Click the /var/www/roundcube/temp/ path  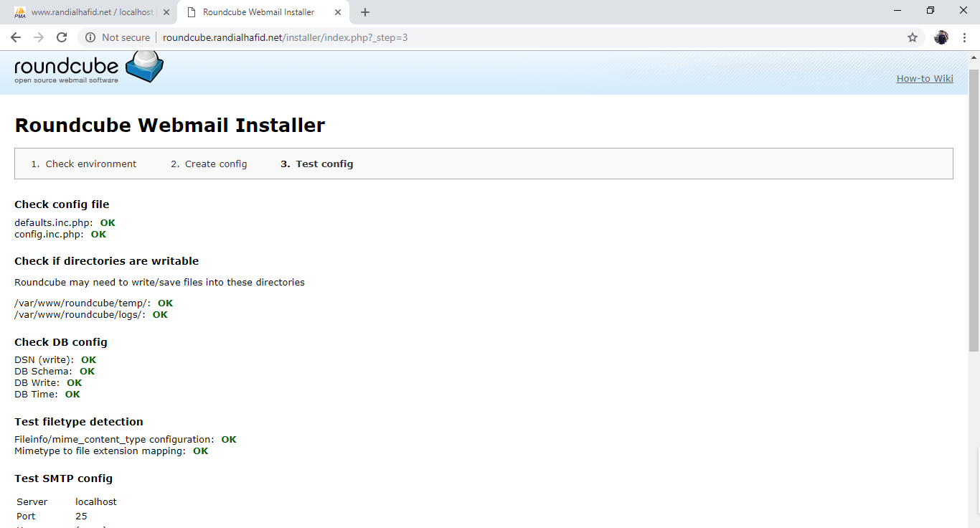83,303
